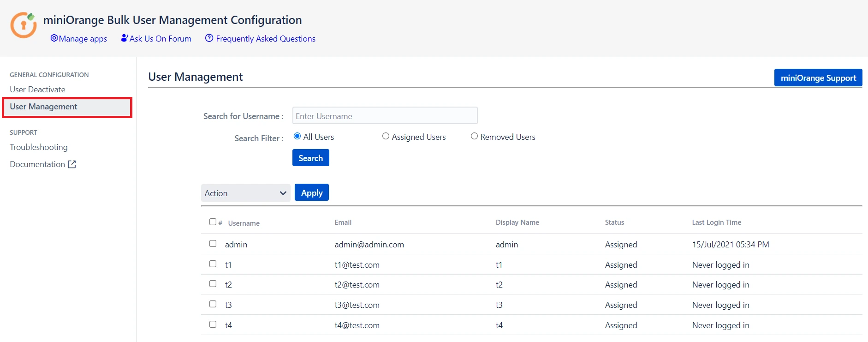
Task: Click the Manage apps gear icon
Action: (54, 38)
